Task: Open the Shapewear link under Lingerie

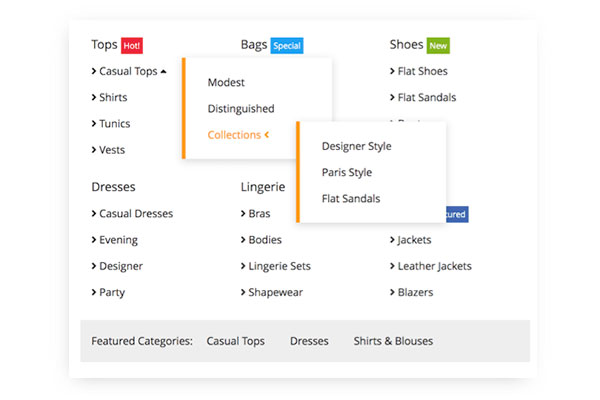Action: tap(275, 292)
